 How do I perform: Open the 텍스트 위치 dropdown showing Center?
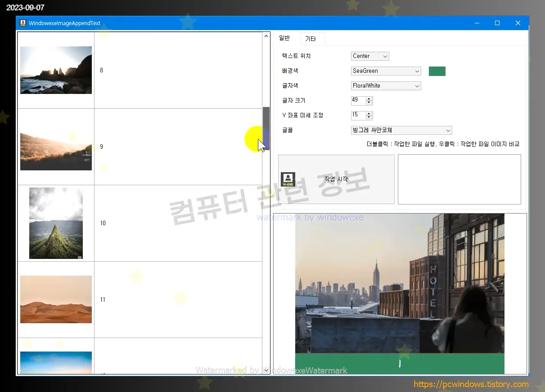pyautogui.click(x=370, y=56)
